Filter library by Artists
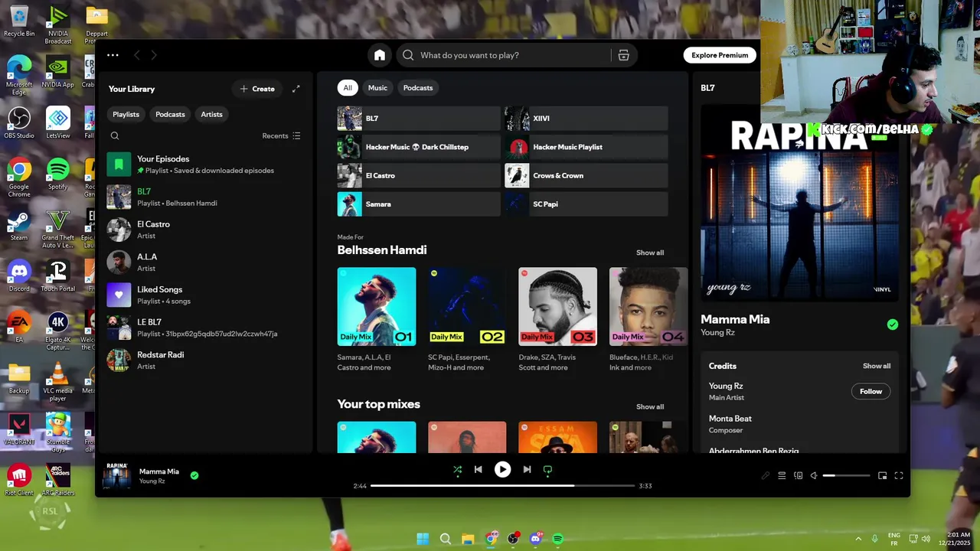 211,114
